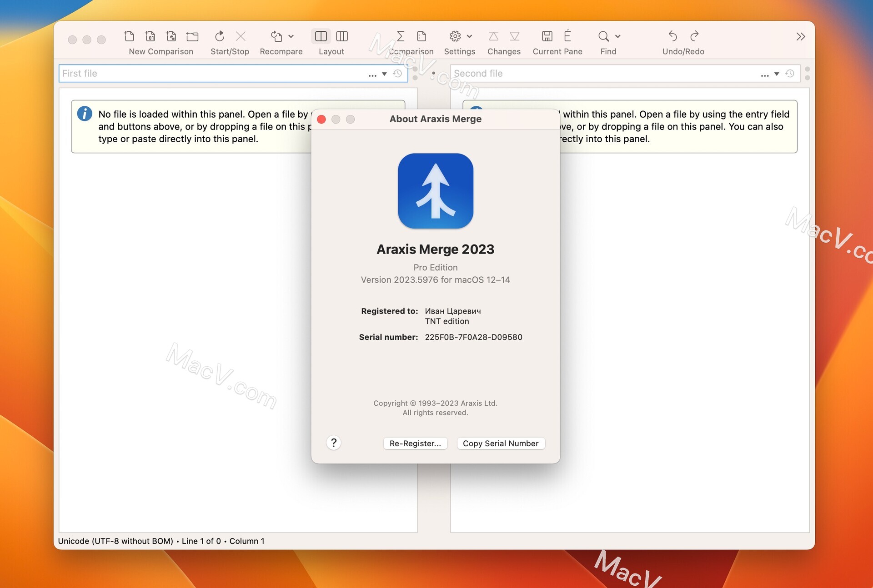Click the Column 1 status entry
The image size is (873, 588).
point(247,541)
